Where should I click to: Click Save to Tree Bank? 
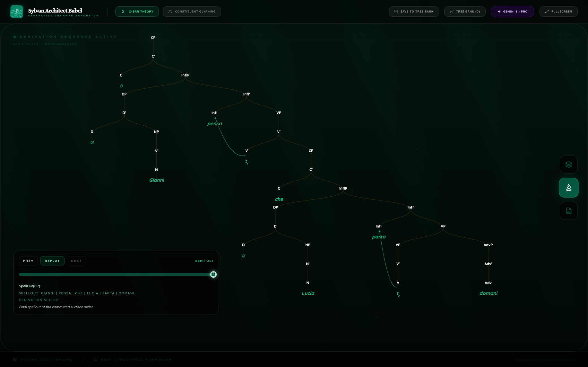click(x=413, y=12)
